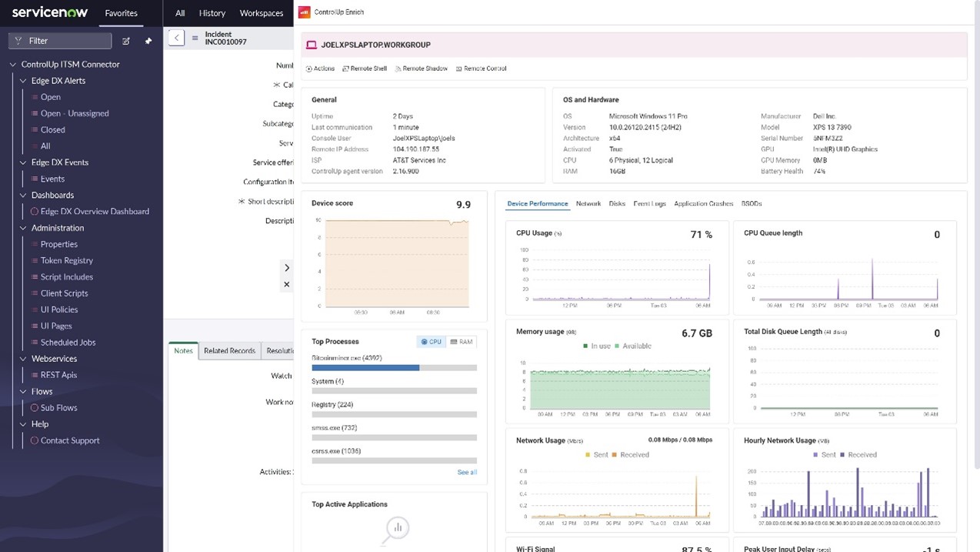Click the Top Active Applications chart search icon
Image resolution: width=980 pixels, height=552 pixels.
[396, 530]
